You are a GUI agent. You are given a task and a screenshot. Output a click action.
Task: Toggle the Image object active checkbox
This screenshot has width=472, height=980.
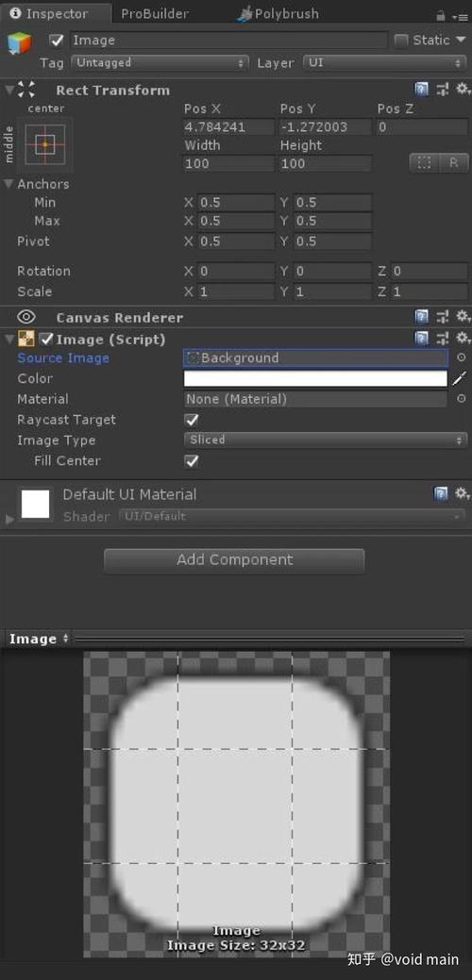coord(57,41)
